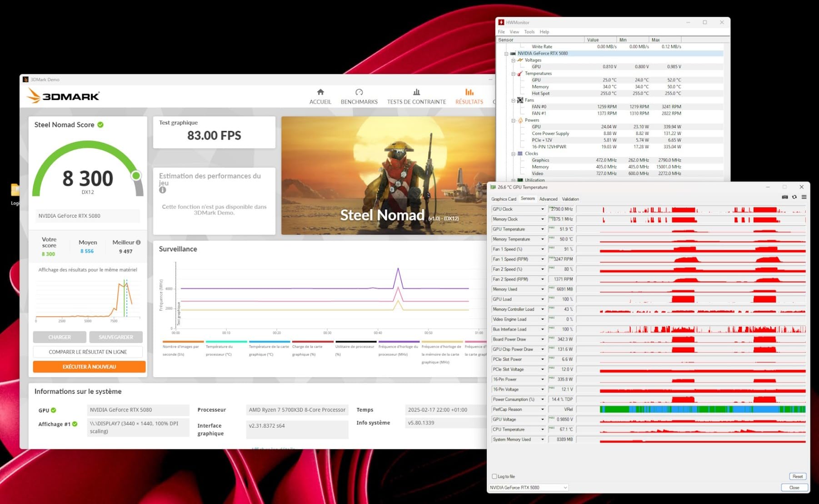The image size is (819, 504).
Task: Open the Tools menu in HWMonitor
Action: 529,32
